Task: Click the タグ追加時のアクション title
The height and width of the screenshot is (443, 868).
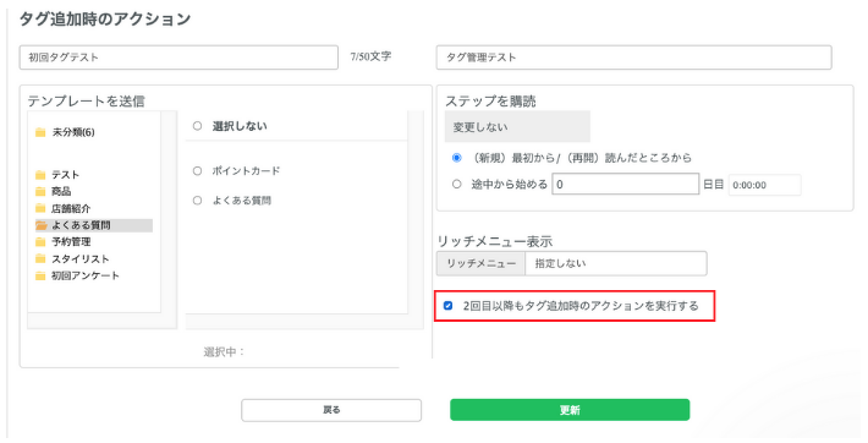Action: tap(105, 19)
